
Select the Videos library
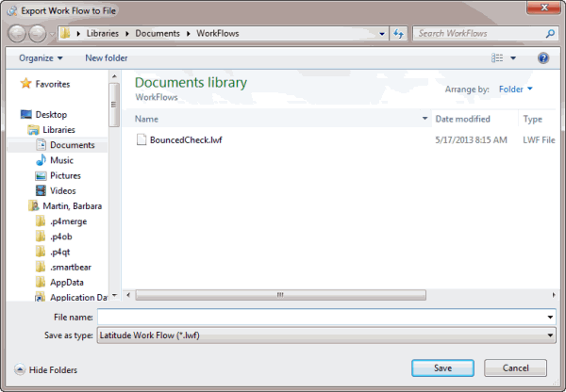pos(63,190)
